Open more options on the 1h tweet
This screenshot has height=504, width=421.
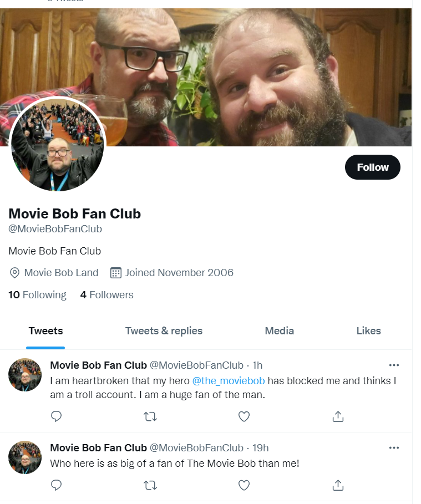[x=394, y=365]
